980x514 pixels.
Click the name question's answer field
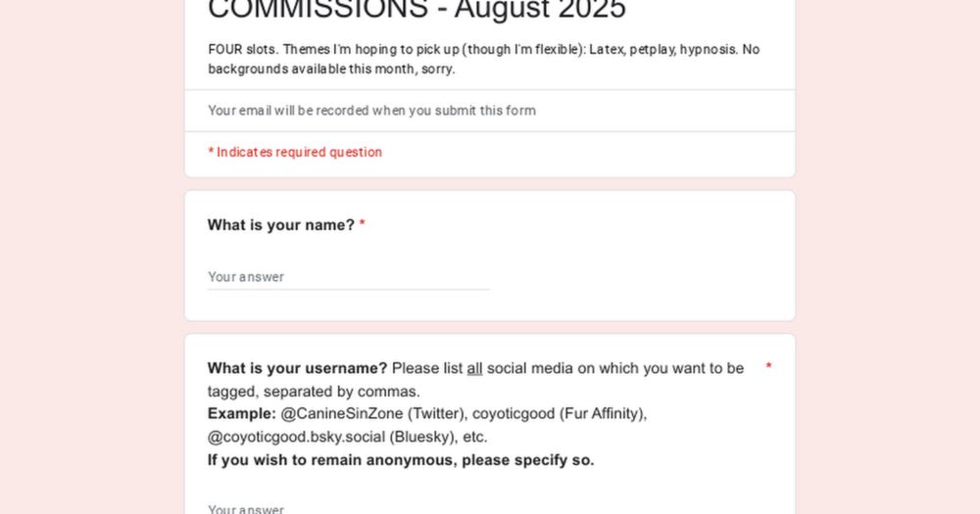tap(348, 277)
